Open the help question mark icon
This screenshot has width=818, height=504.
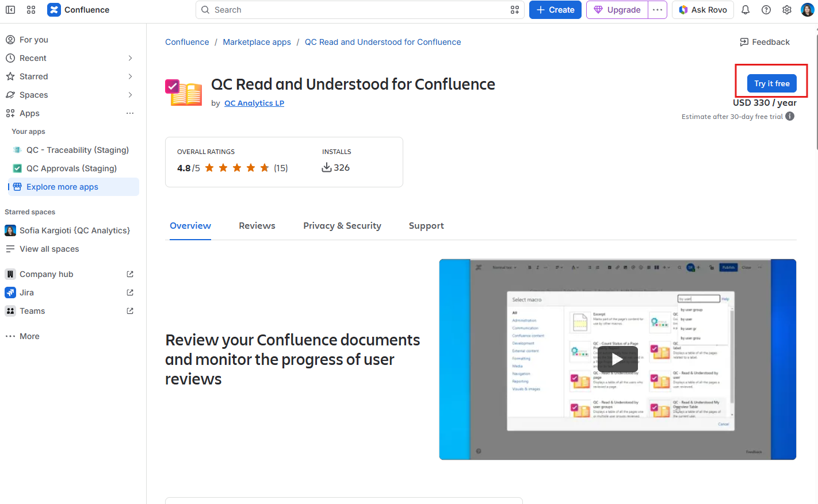coord(766,10)
